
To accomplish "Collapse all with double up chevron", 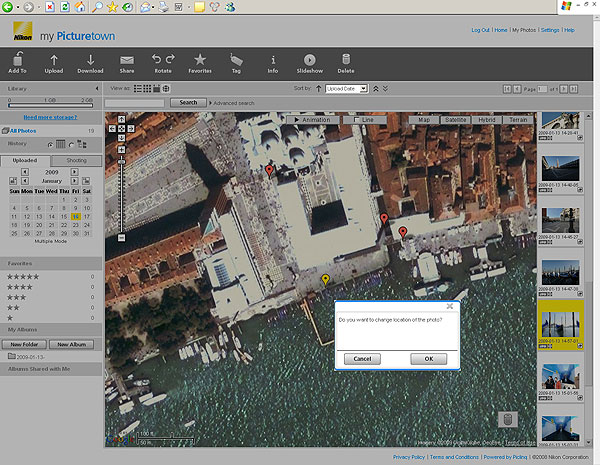I will [x=376, y=89].
